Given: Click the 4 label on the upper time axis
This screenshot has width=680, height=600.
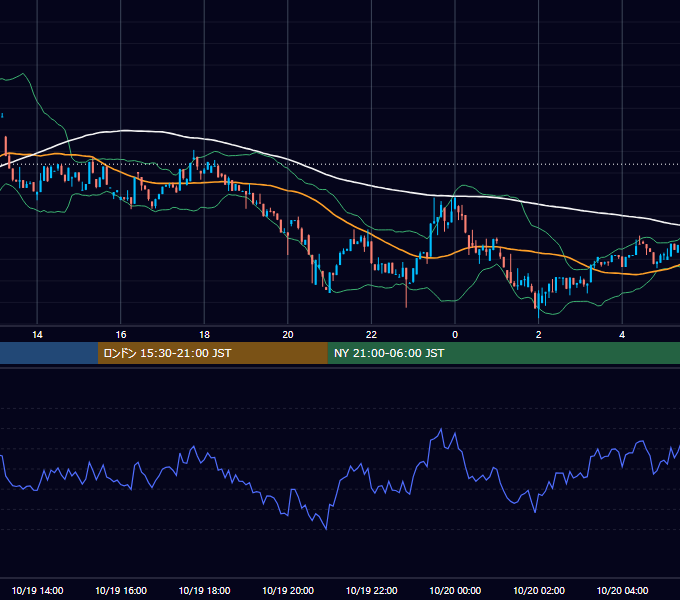Looking at the screenshot, I should point(622,335).
